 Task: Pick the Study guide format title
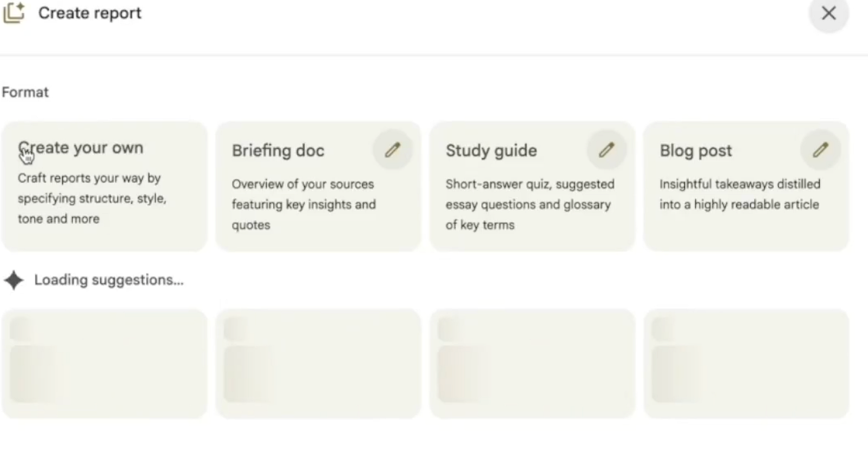(x=491, y=150)
